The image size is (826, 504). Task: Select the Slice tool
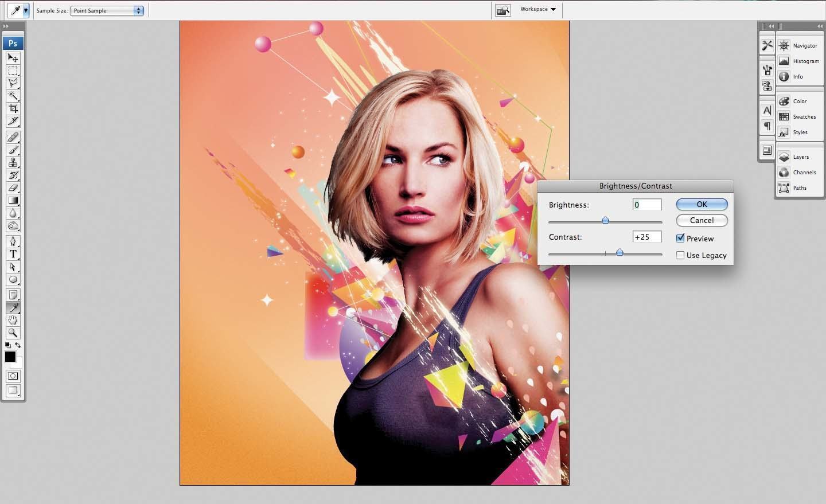13,121
